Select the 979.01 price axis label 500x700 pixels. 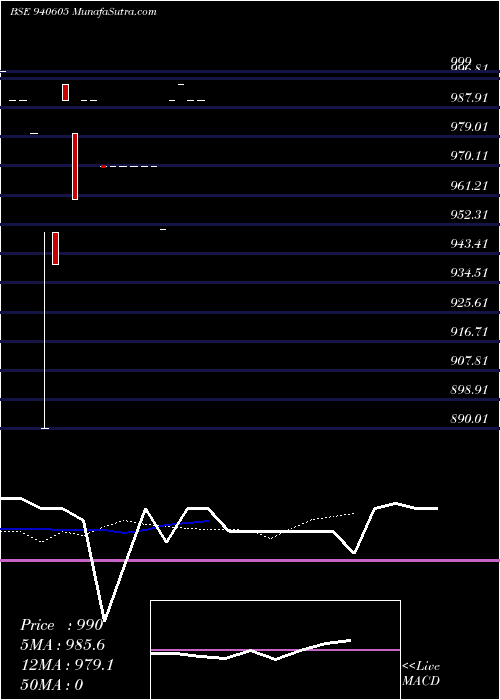tap(469, 127)
